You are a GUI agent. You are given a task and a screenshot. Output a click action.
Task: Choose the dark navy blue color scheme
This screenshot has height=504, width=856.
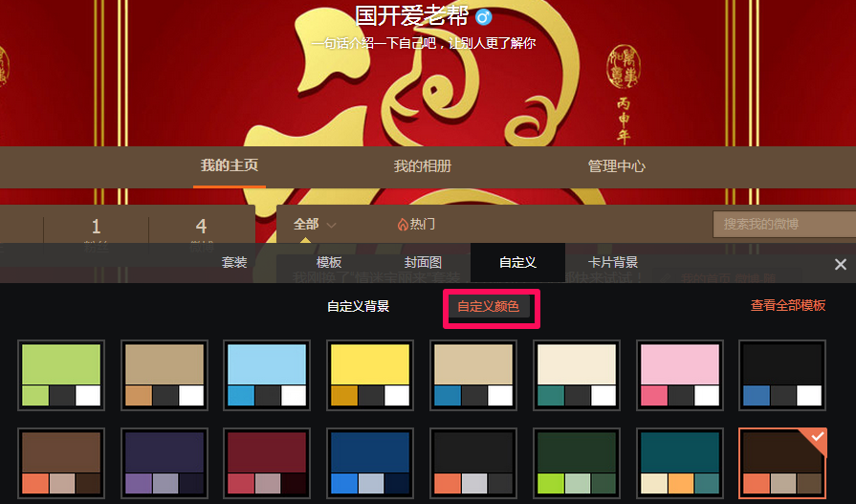click(x=369, y=462)
